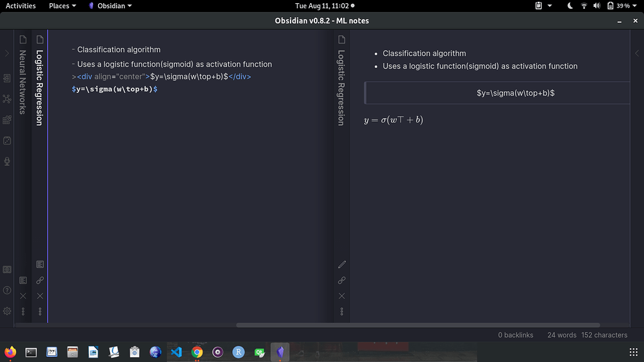This screenshot has height=362, width=644.
Task: Click 'Classification algorithm' bullet in preview
Action: (425, 54)
